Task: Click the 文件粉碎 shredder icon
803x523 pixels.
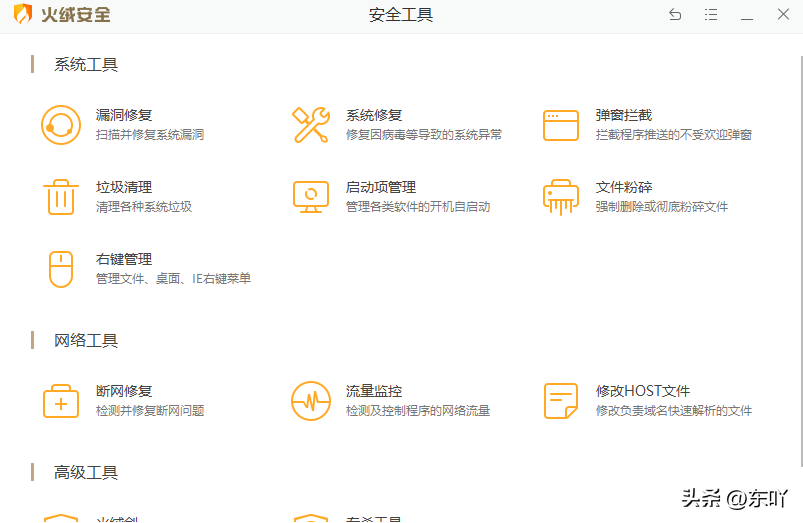Action: pyautogui.click(x=561, y=197)
